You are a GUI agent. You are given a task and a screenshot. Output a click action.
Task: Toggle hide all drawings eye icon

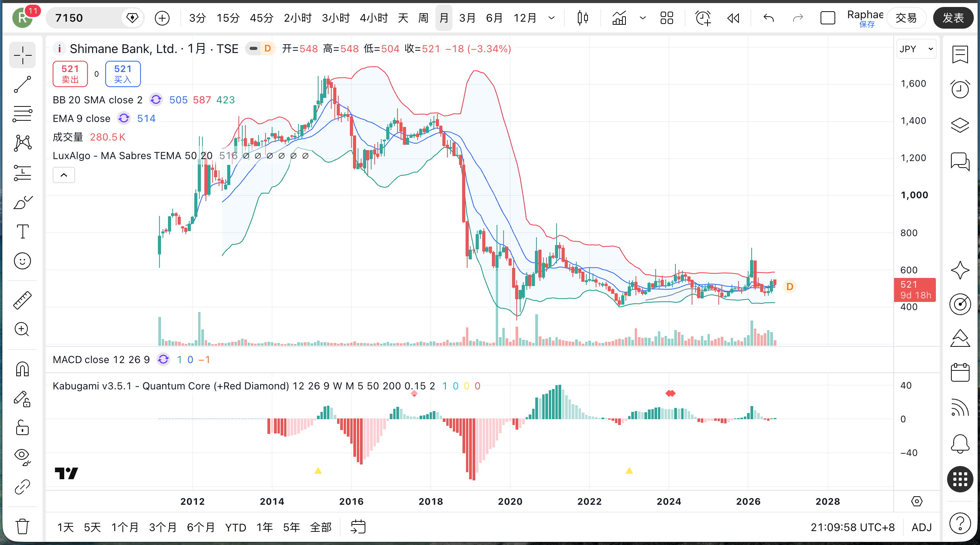pyautogui.click(x=22, y=457)
